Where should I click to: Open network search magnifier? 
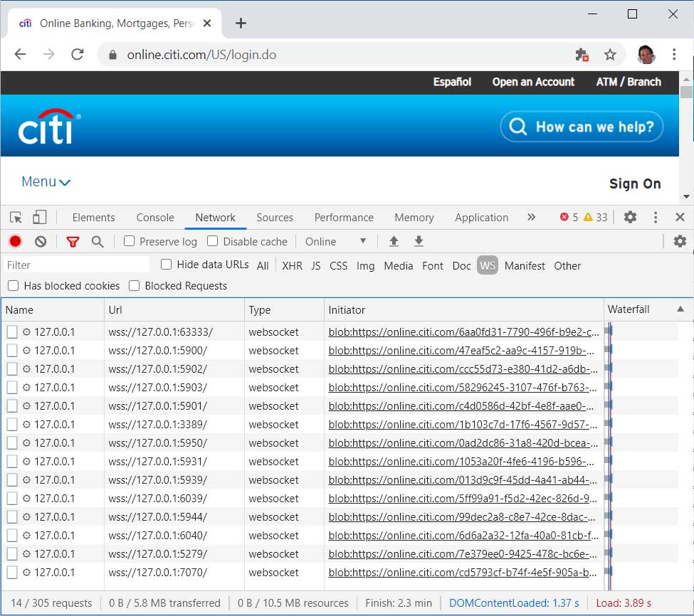point(98,241)
